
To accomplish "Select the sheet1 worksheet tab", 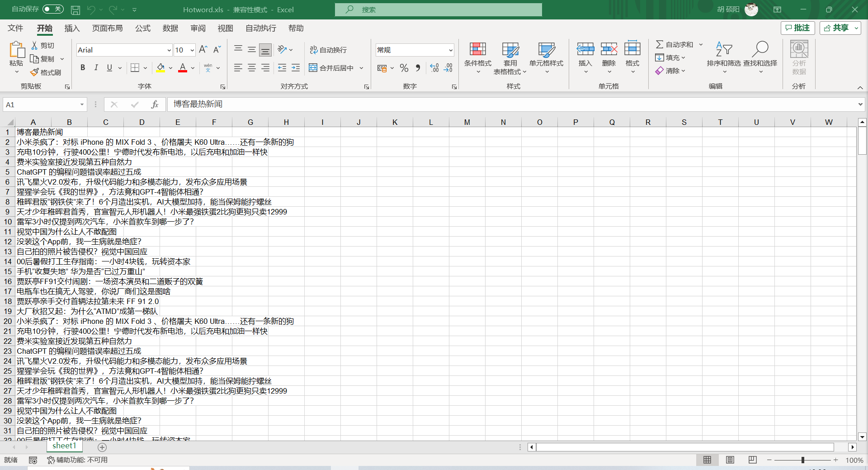I will tap(65, 446).
